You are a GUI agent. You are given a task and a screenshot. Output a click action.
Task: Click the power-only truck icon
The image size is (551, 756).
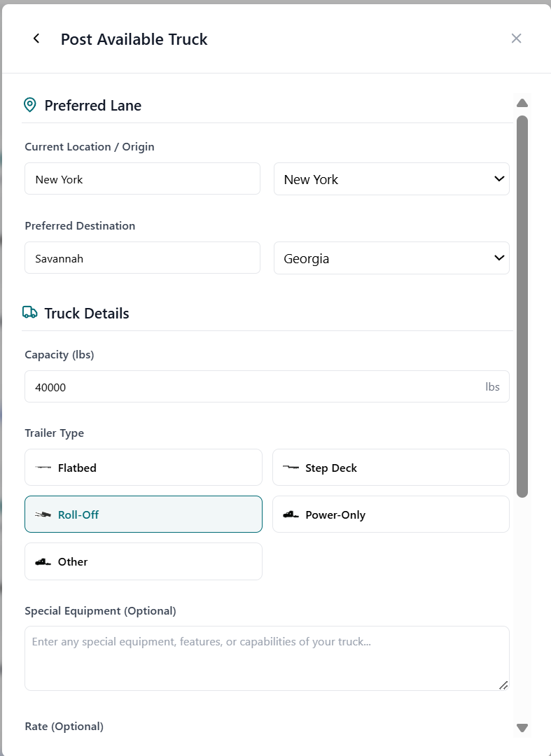tap(291, 514)
